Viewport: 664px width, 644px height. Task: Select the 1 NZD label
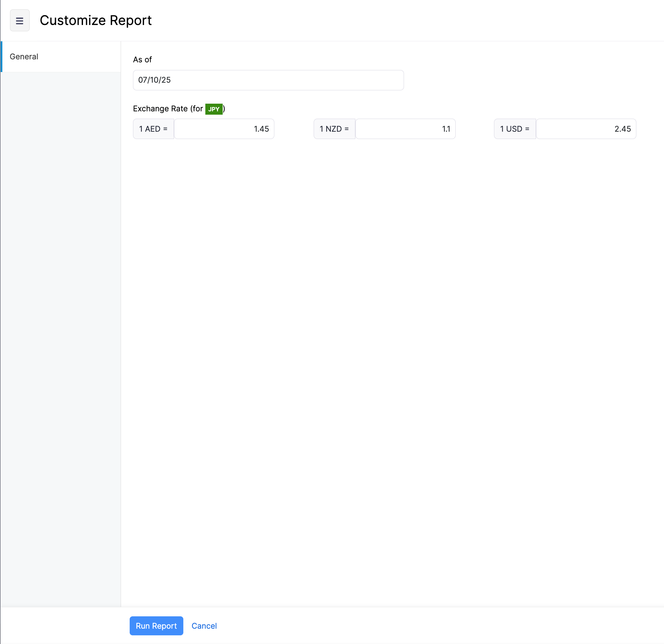334,129
